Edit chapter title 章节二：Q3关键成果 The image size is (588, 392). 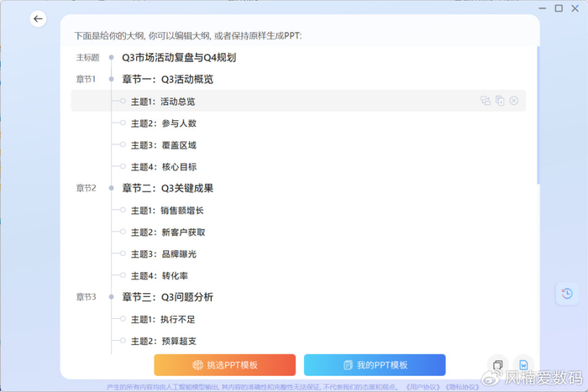click(x=167, y=188)
